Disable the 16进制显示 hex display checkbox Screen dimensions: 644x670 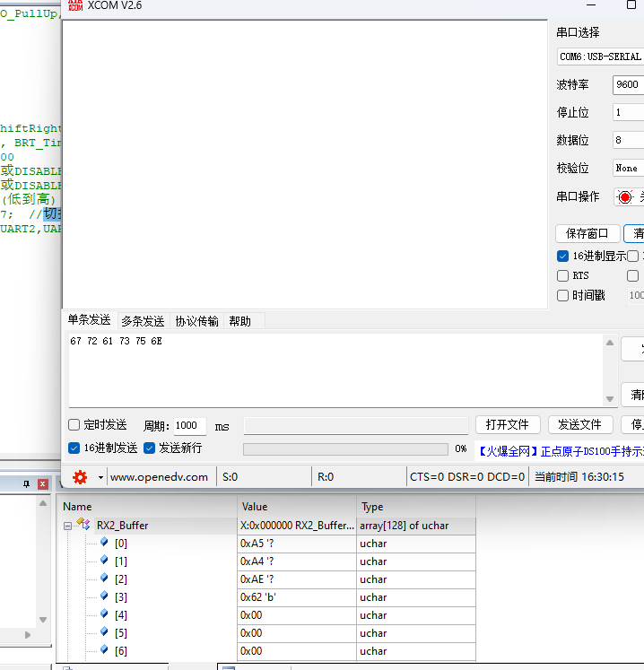pyautogui.click(x=563, y=257)
